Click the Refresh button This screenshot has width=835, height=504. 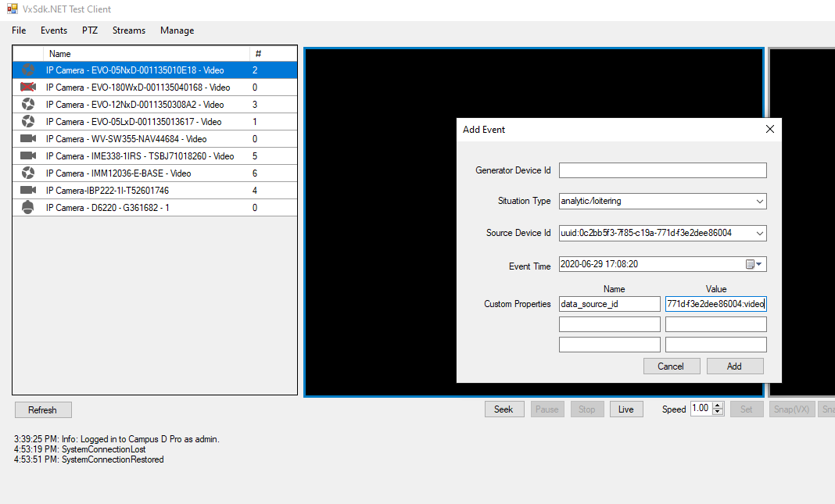42,409
